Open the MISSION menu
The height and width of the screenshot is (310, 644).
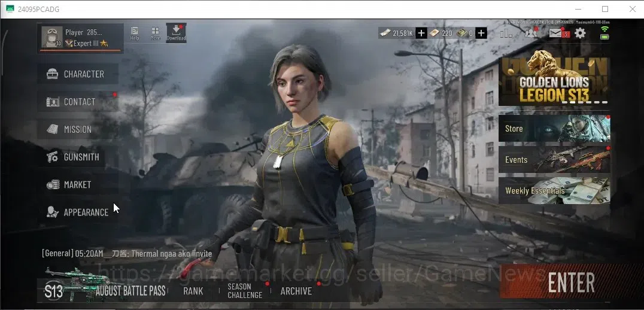78,129
